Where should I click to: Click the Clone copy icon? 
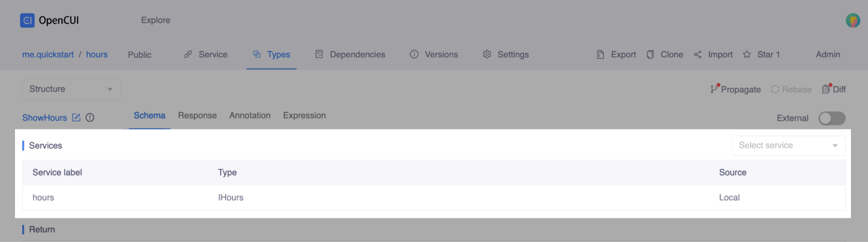(650, 55)
